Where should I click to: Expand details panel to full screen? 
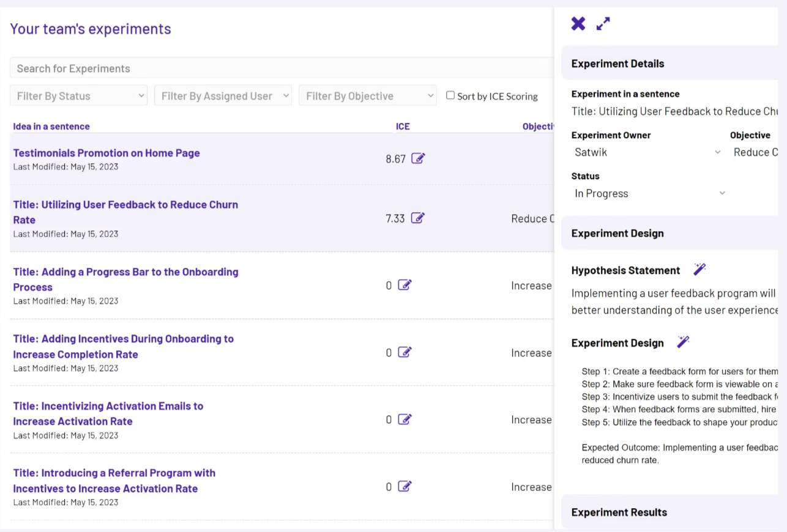click(x=603, y=23)
